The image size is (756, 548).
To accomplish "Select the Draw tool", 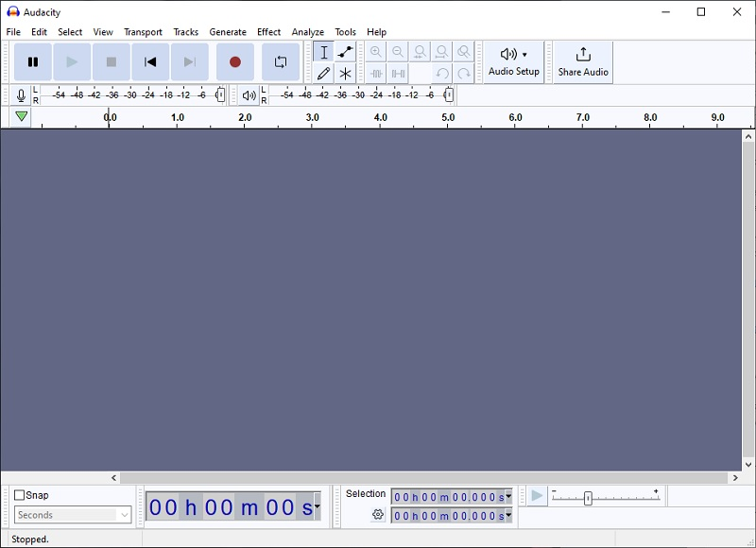I will [x=323, y=73].
